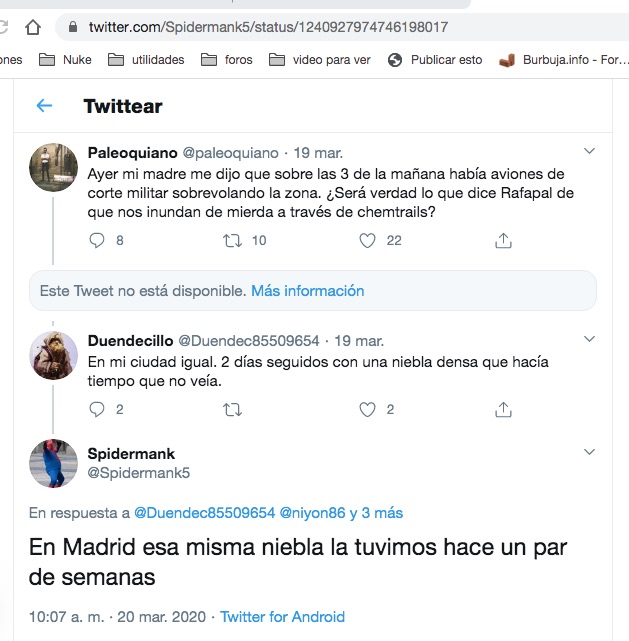
Task: Open the @Duendec85509654 mention link
Action: click(x=204, y=513)
